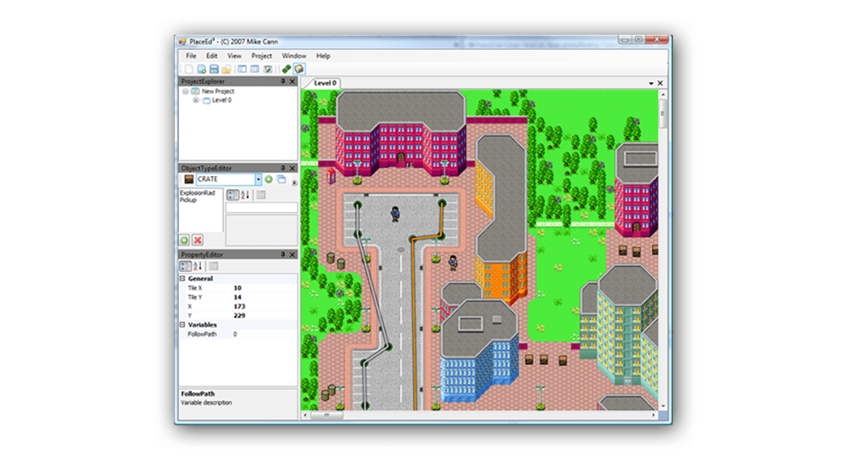Collapse the General property group

point(182,279)
